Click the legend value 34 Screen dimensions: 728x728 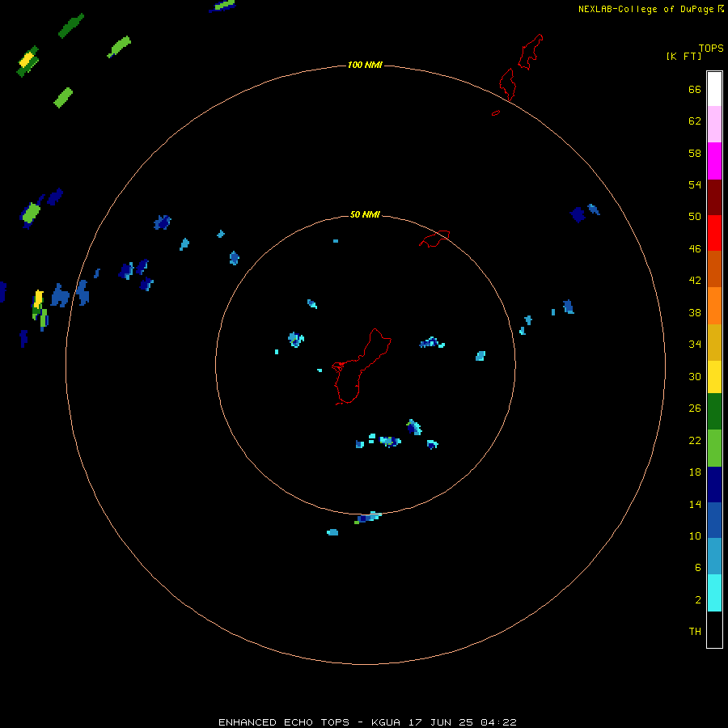695,344
